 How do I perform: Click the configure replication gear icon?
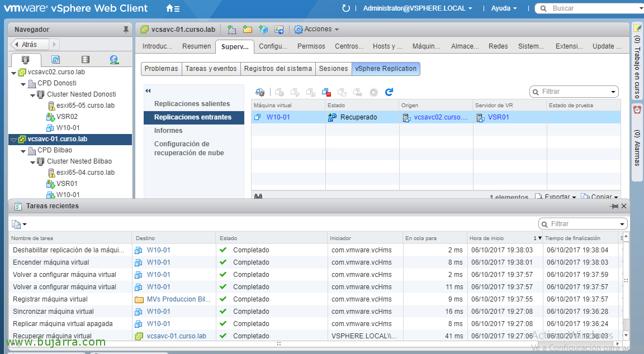(259, 92)
